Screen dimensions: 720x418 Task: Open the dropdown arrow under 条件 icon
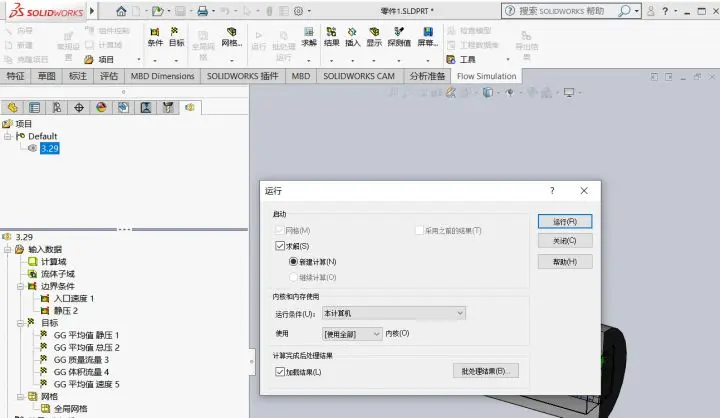[155, 60]
